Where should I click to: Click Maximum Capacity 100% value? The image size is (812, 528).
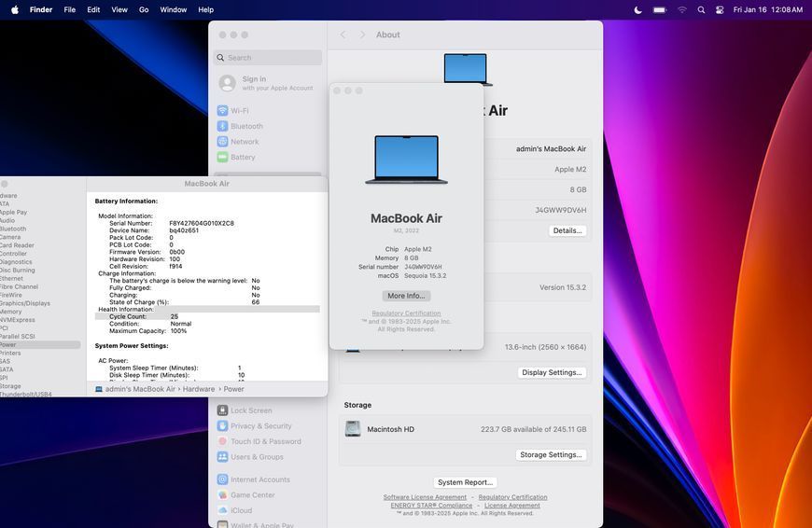click(178, 331)
